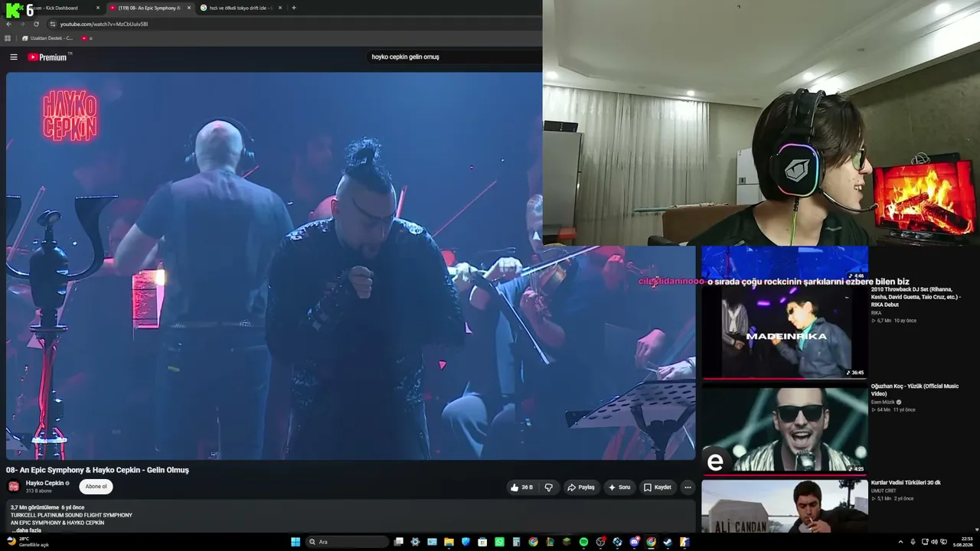
Task: Open a new browser tab
Action: click(x=294, y=8)
